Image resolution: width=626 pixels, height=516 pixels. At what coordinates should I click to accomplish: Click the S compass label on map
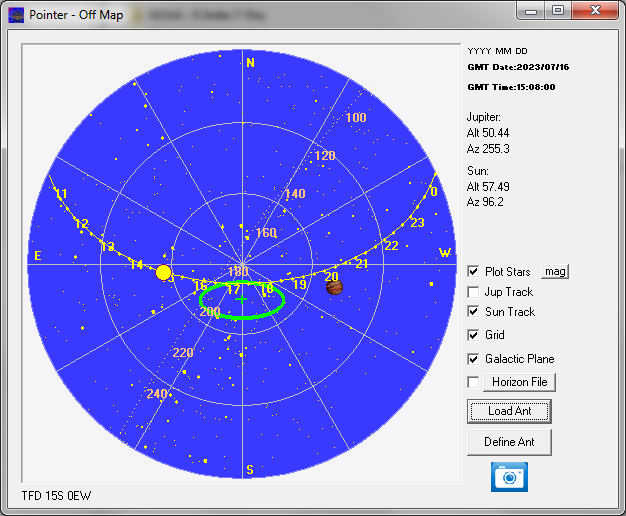pos(250,470)
